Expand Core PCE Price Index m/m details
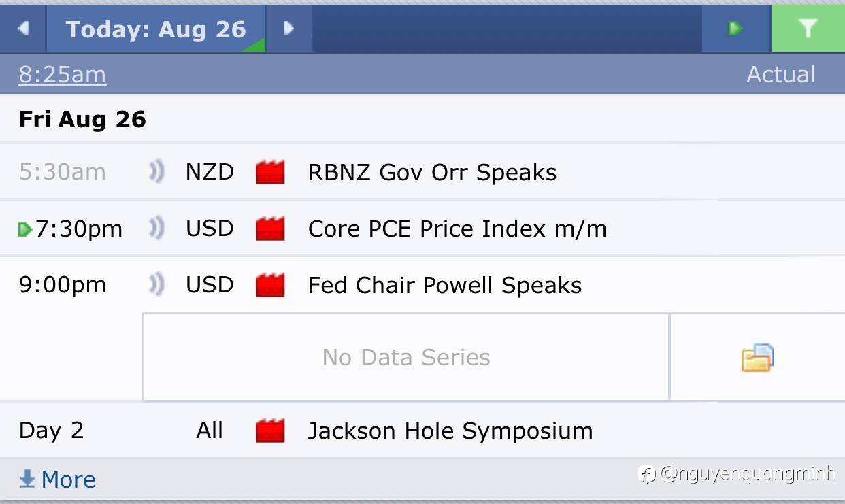The image size is (845, 504). click(457, 229)
